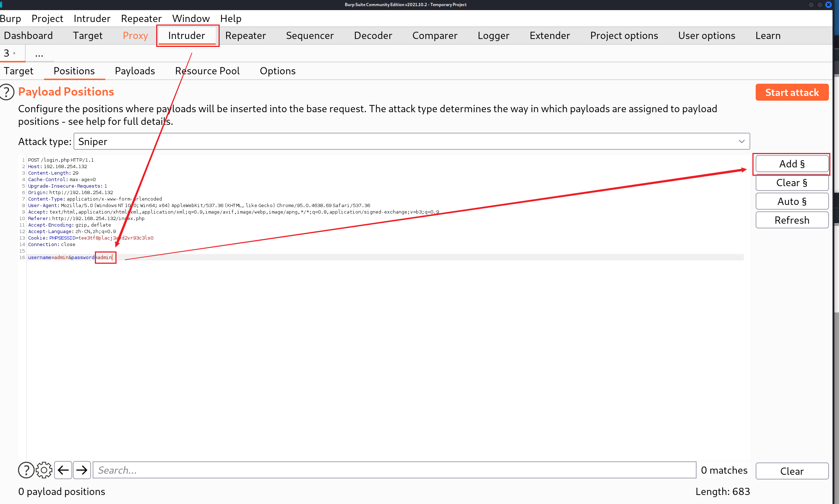Switch to the Extender tab
The width and height of the screenshot is (839, 504).
pos(550,35)
